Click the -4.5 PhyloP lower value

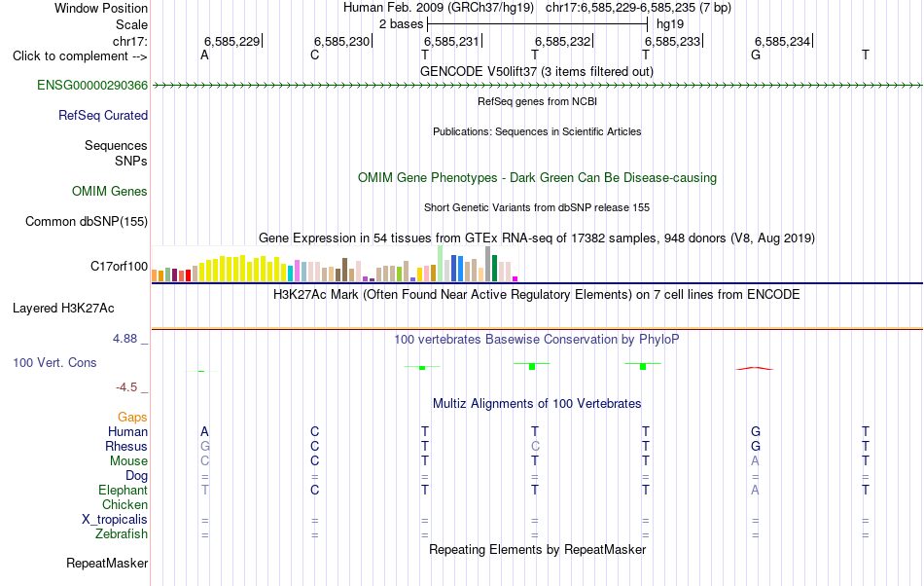126,386
